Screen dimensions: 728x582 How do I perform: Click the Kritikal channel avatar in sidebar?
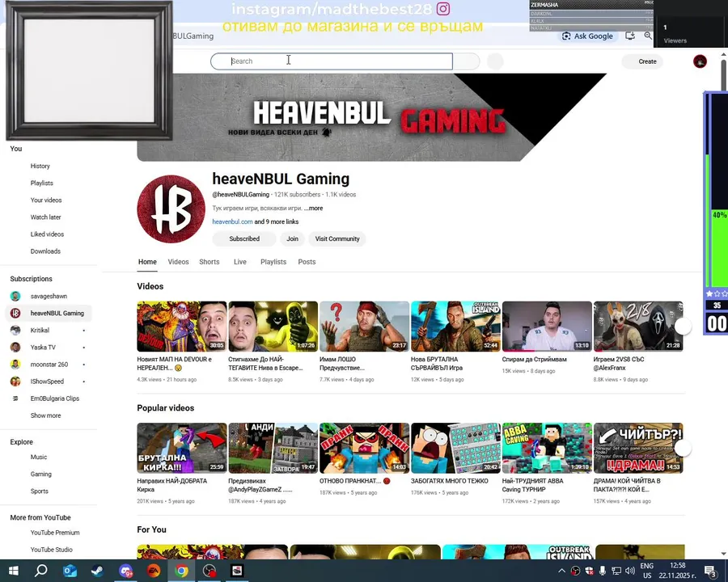pyautogui.click(x=15, y=331)
